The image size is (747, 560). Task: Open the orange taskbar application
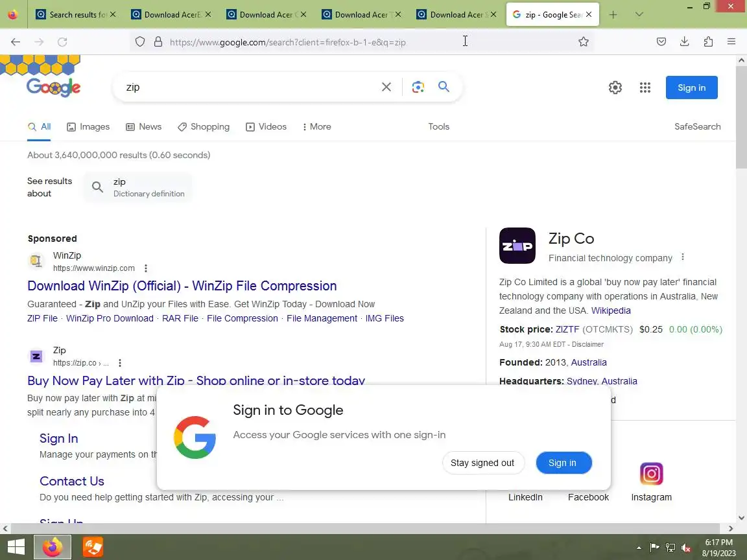coord(93,546)
